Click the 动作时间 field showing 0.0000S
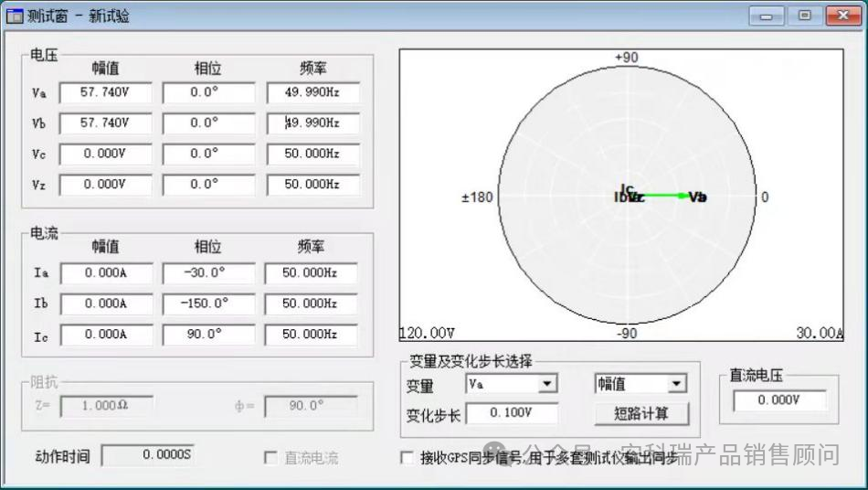Image resolution: width=868 pixels, height=490 pixels. [x=148, y=454]
